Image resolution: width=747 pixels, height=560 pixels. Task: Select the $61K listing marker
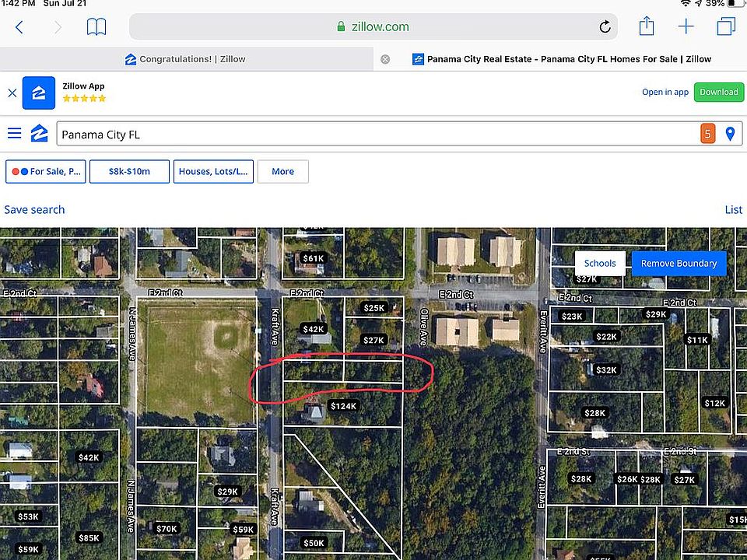(313, 258)
